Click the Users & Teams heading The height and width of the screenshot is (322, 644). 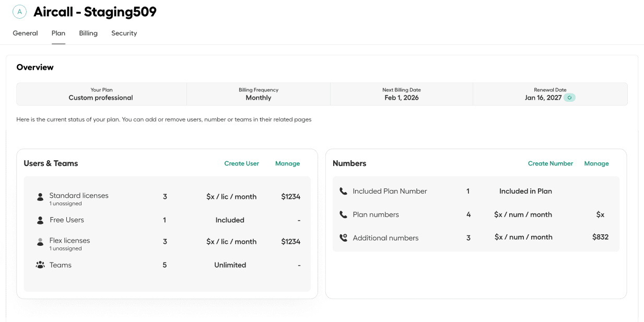click(51, 163)
